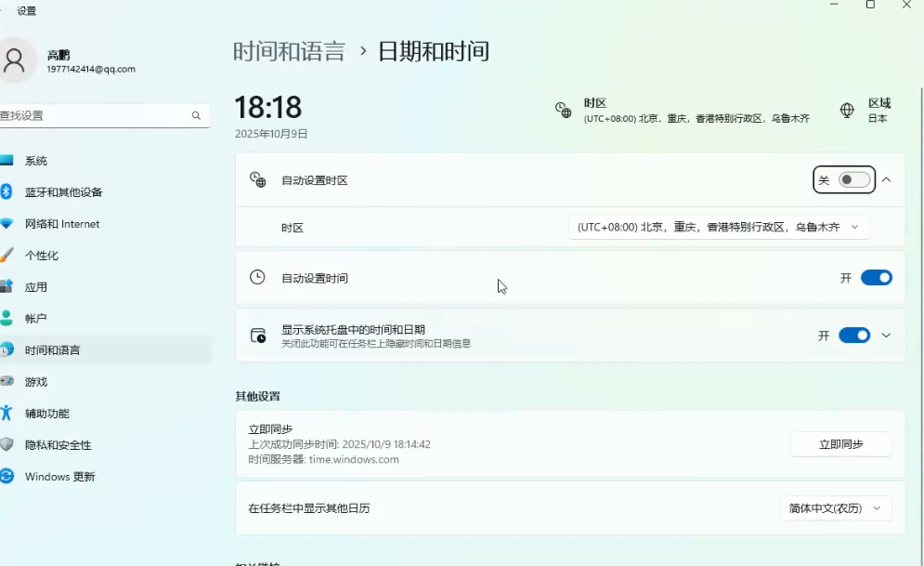
Task: Click the accessibility icon beside 辅助功能
Action: [x=7, y=414]
